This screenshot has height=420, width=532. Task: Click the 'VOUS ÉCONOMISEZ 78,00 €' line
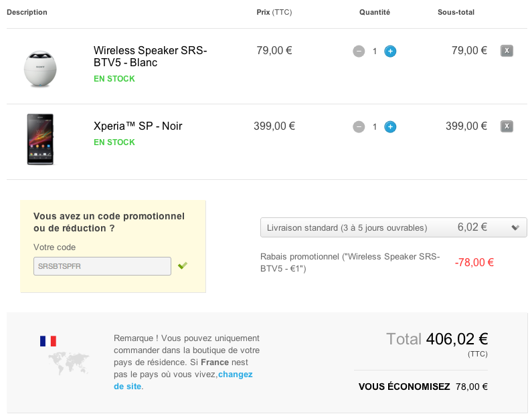(423, 387)
